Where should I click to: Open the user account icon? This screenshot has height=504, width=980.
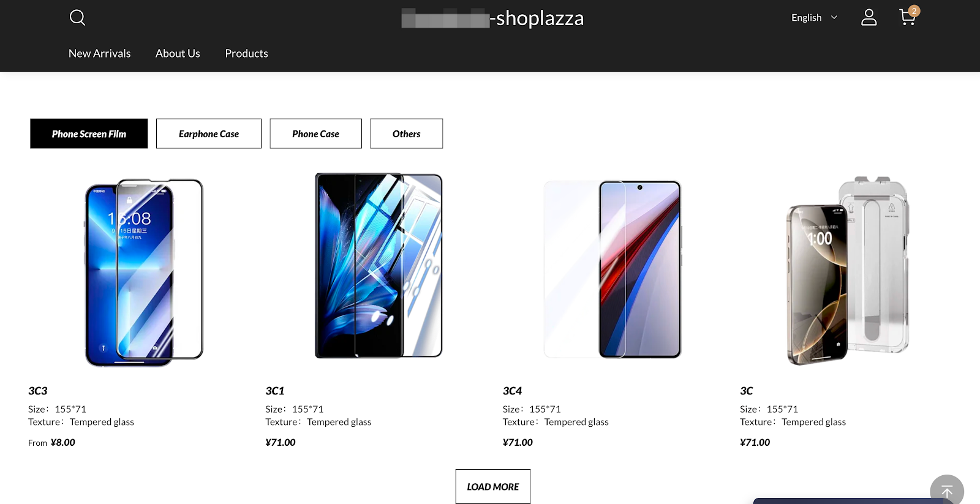pos(869,17)
